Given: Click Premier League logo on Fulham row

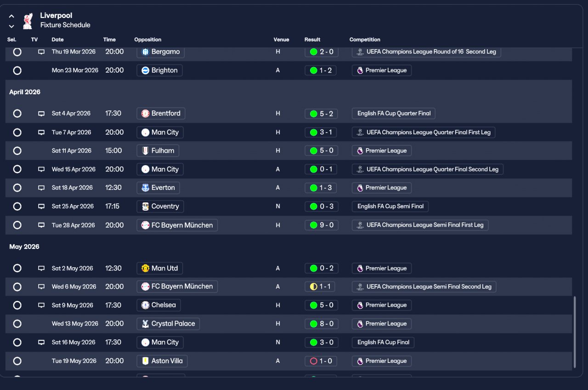Looking at the screenshot, I should pos(360,150).
